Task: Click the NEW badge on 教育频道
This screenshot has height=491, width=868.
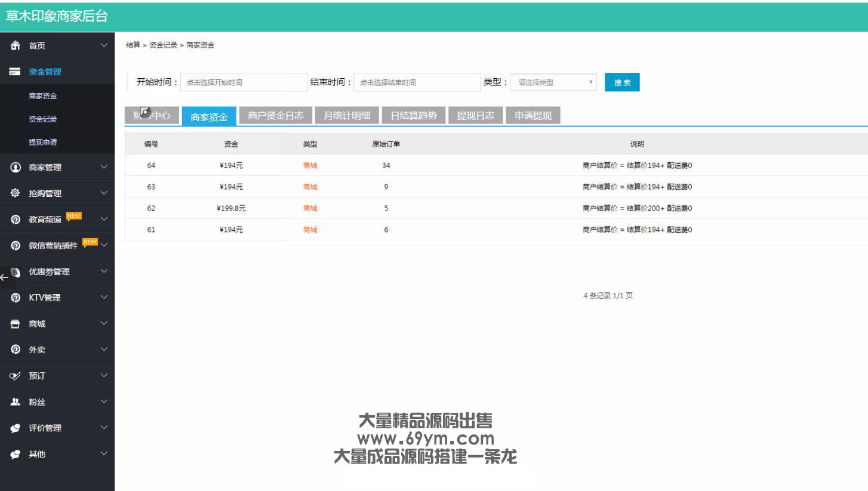Action: 73,216
